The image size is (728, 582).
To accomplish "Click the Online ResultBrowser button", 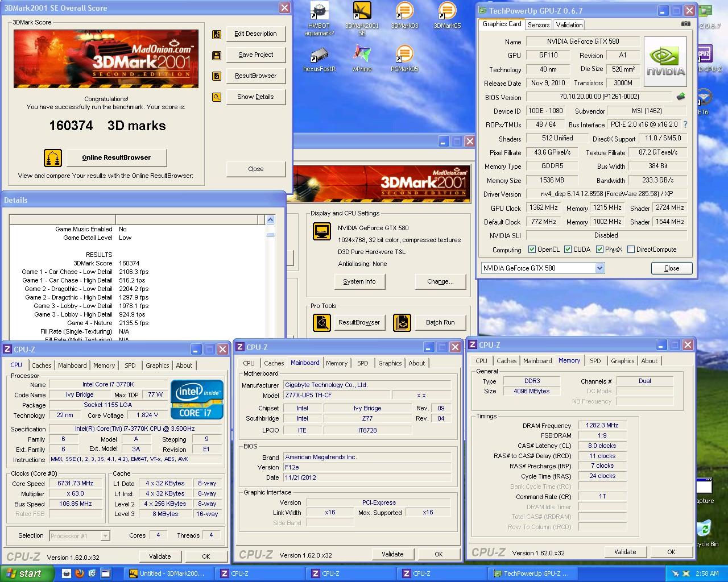I will click(x=116, y=157).
